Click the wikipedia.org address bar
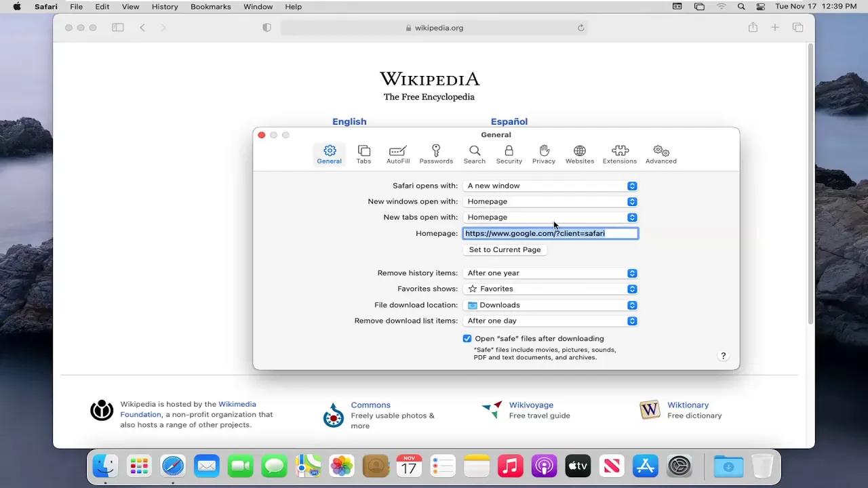The width and height of the screenshot is (868, 488). [434, 28]
